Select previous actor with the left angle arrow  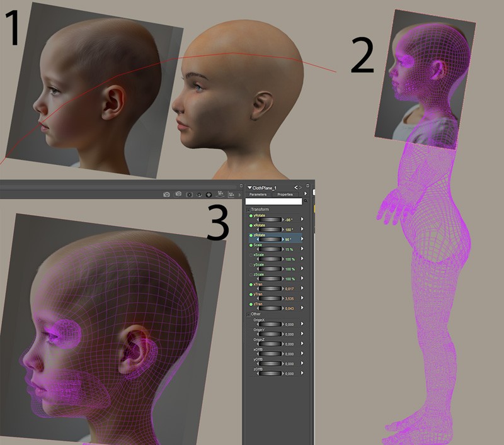click(296, 188)
